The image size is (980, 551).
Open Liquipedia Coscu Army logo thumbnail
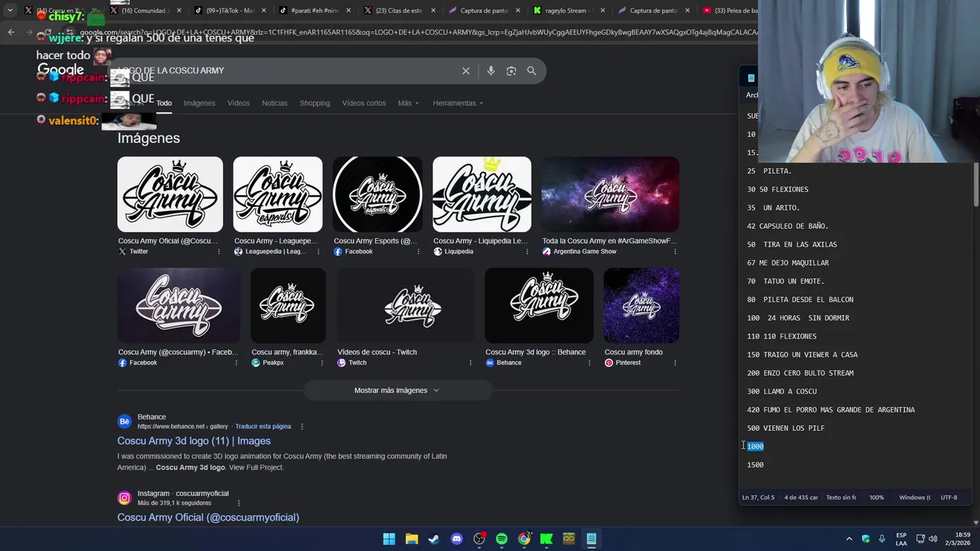[482, 194]
